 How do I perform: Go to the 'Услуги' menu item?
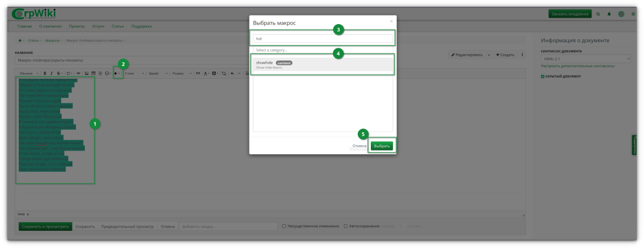[98, 26]
